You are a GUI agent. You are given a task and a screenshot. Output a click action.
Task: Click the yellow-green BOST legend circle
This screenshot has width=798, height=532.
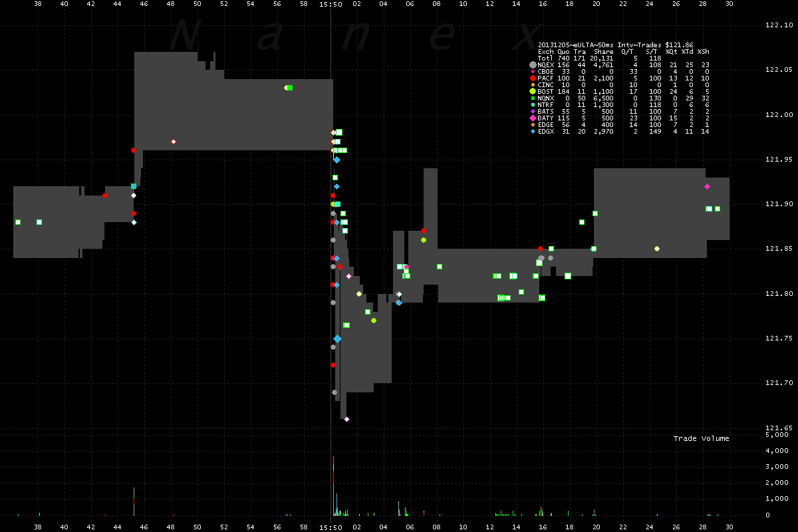[x=533, y=92]
